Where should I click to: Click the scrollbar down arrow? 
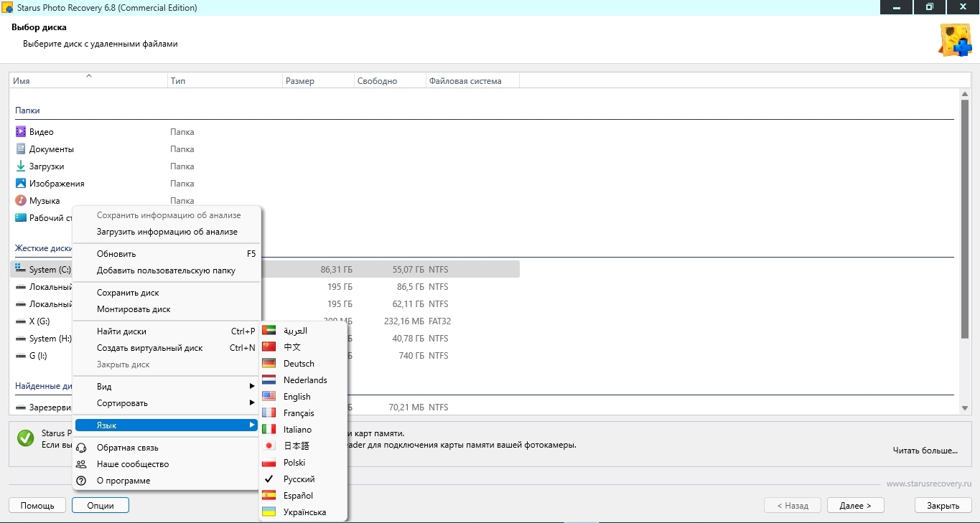click(964, 407)
